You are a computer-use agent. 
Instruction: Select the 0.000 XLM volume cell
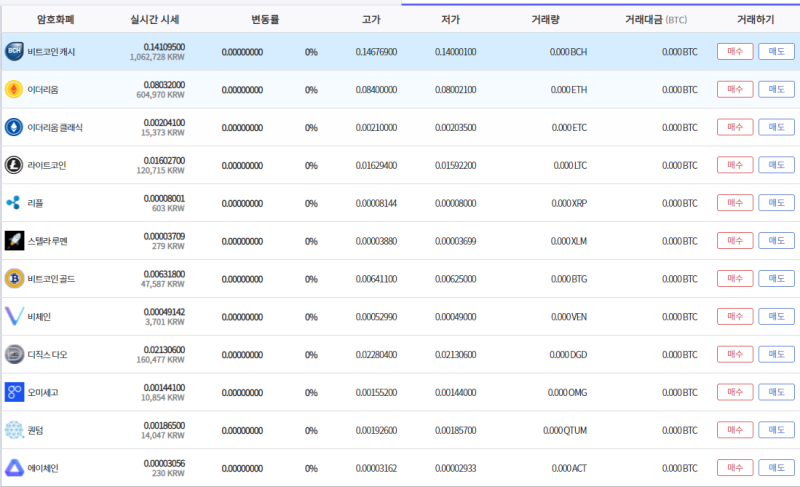click(x=568, y=241)
